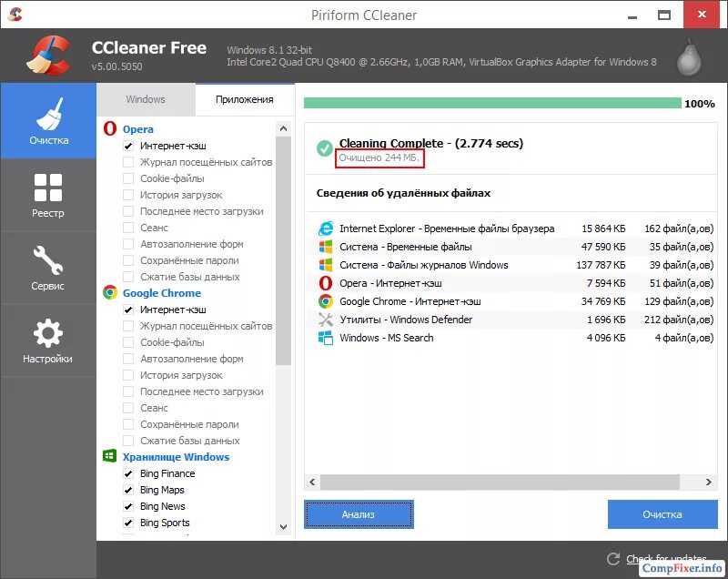Open the Реестр registry section
The width and height of the screenshot is (728, 579).
pyautogui.click(x=48, y=195)
